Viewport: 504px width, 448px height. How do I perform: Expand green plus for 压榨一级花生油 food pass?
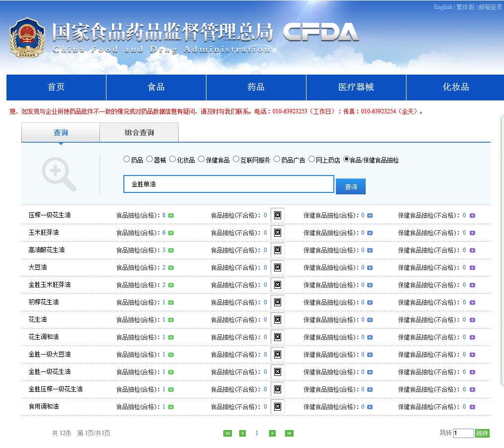[171, 215]
